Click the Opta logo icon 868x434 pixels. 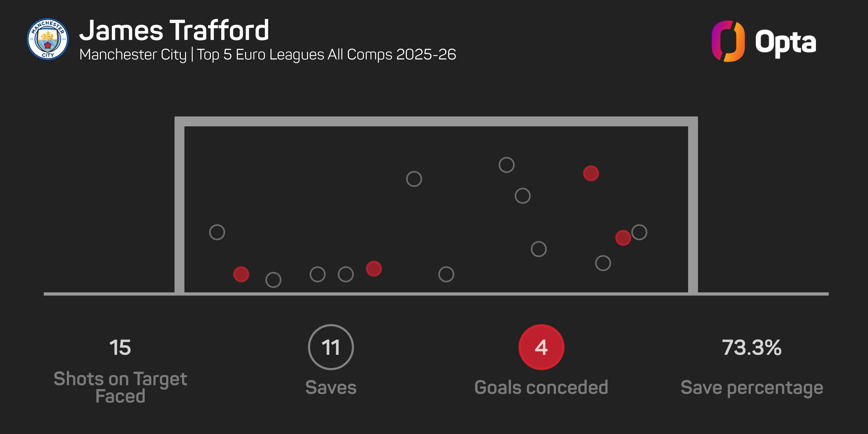[x=728, y=41]
